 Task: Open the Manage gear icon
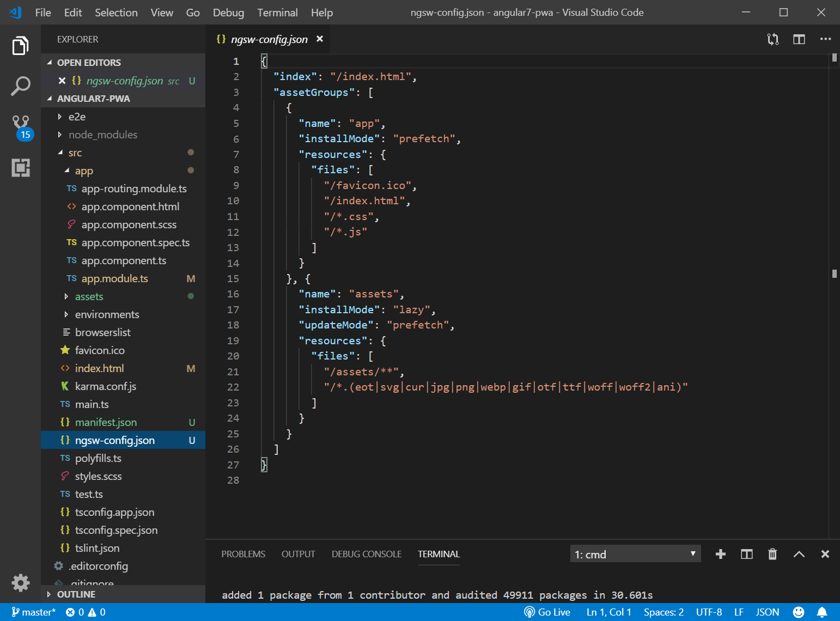coord(21,583)
